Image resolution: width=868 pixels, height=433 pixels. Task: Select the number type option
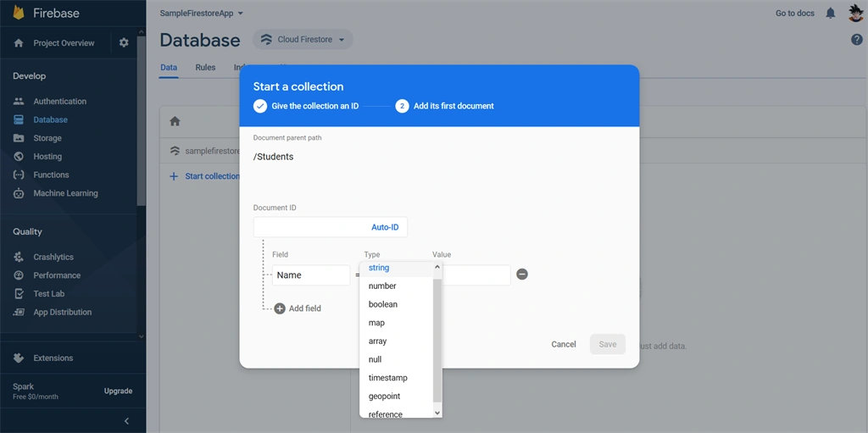coord(397,286)
